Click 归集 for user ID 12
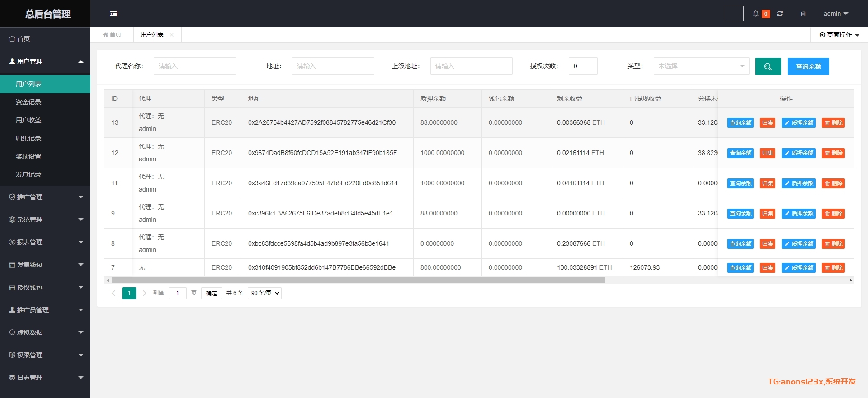Viewport: 868px width, 398px height. 768,153
